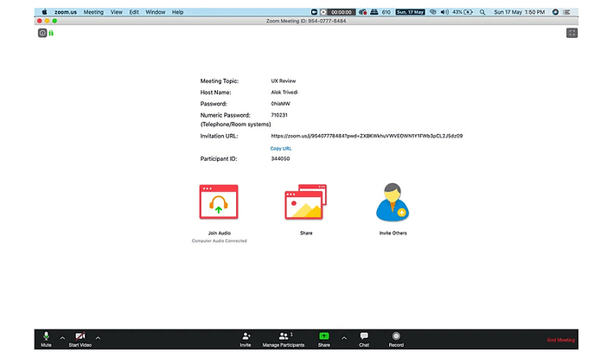Click the numeric password 710231
The image size is (600, 364).
[279, 115]
